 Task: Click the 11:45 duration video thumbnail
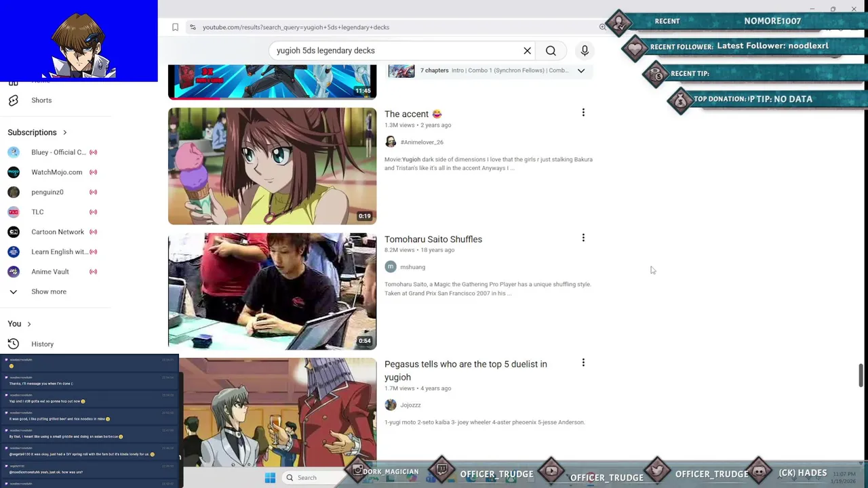pos(272,82)
